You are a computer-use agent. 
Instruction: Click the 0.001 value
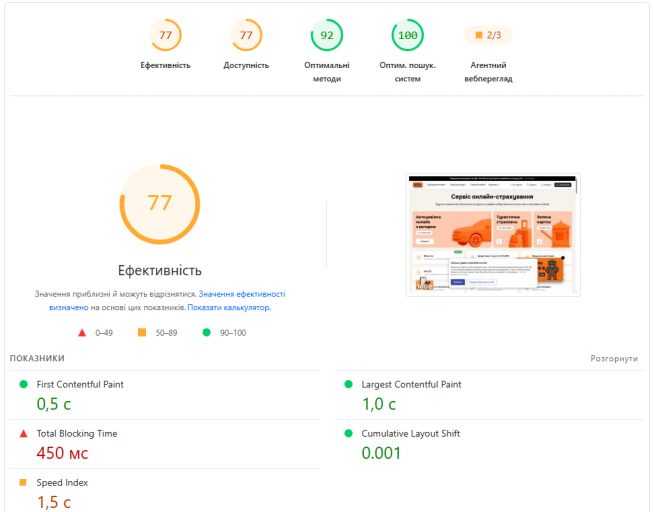[x=381, y=453]
